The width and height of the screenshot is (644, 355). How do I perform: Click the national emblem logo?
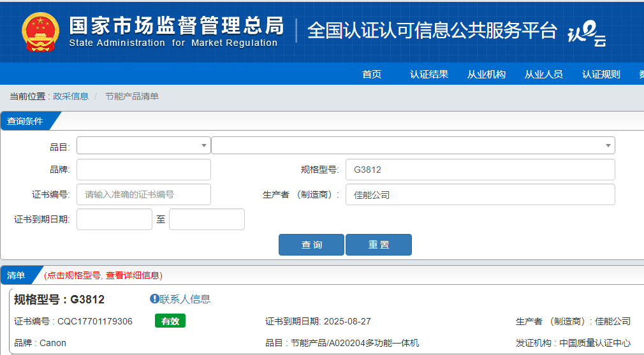coord(40,32)
